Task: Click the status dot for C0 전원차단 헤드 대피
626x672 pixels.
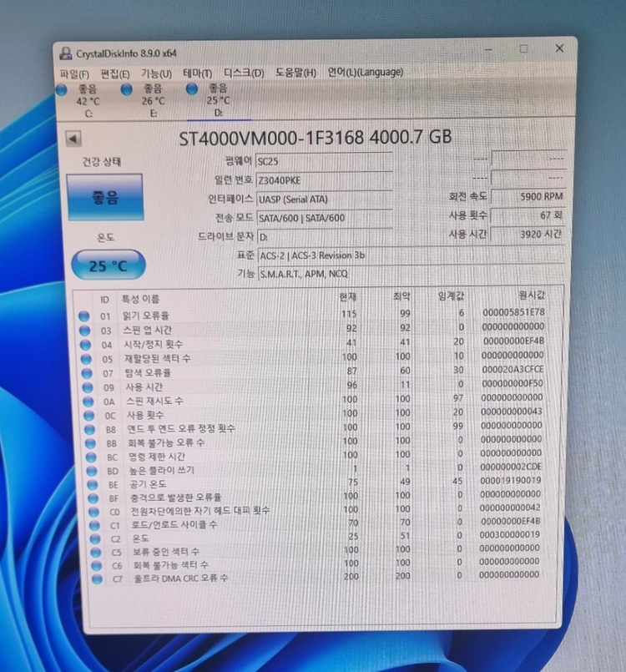Action: pyautogui.click(x=93, y=513)
